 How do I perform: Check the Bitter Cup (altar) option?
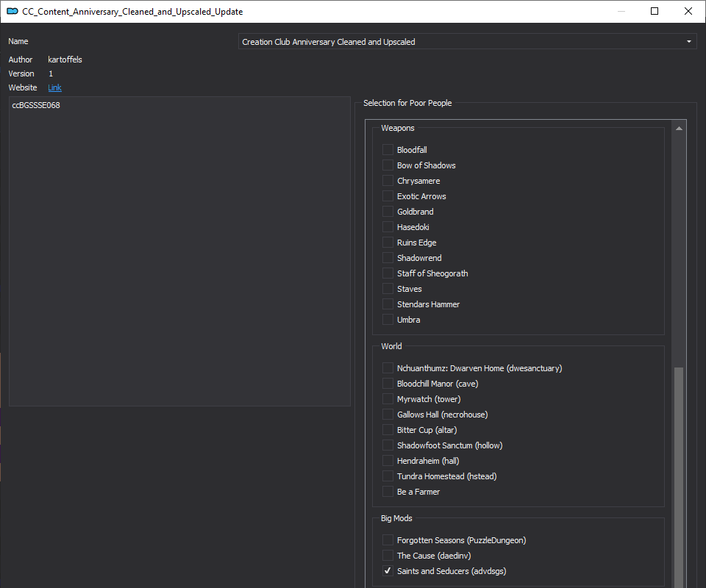coord(388,430)
